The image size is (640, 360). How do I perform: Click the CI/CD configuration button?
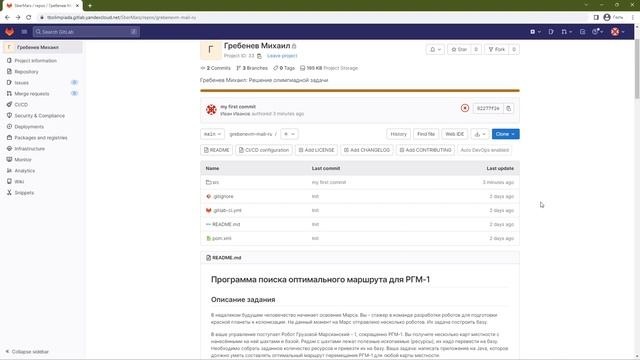coord(264,150)
